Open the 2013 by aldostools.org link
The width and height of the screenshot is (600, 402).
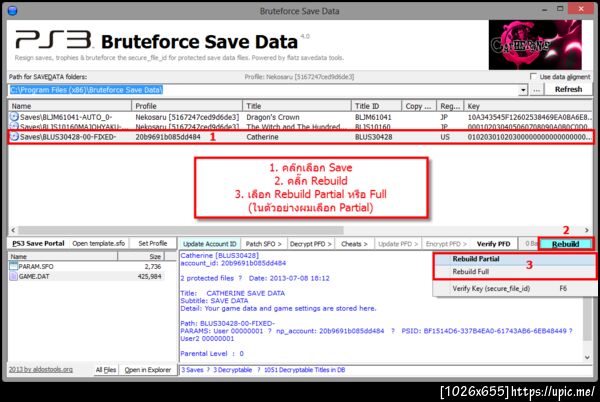[x=41, y=369]
